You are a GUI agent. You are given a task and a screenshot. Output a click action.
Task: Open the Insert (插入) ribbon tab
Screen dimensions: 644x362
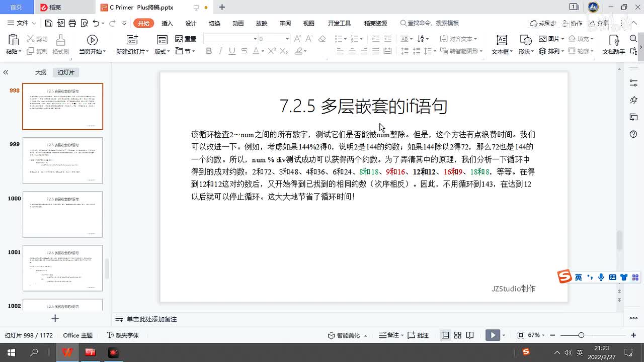coord(167,23)
